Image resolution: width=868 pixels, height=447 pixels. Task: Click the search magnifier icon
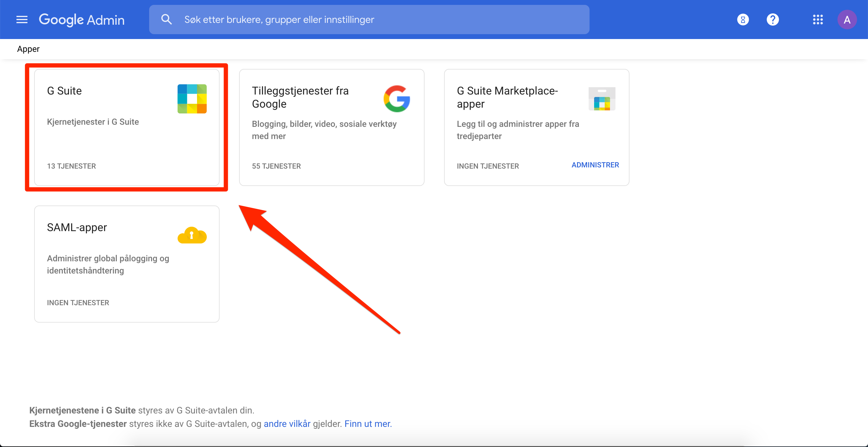click(x=167, y=20)
